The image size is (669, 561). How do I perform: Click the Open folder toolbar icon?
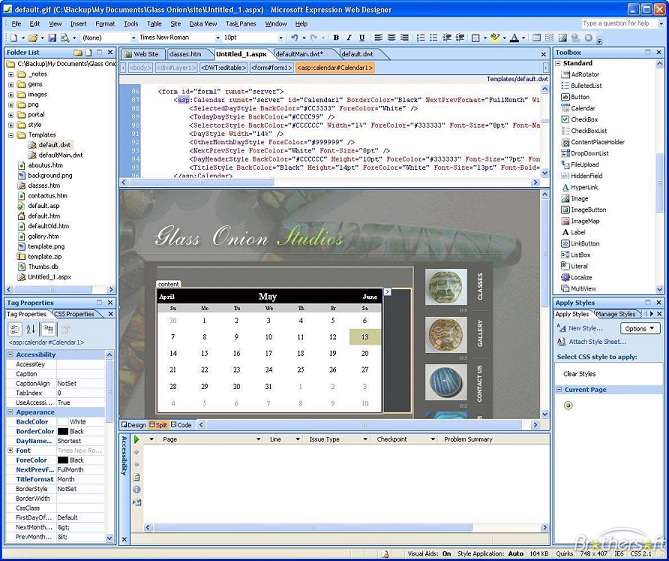pyautogui.click(x=32, y=38)
